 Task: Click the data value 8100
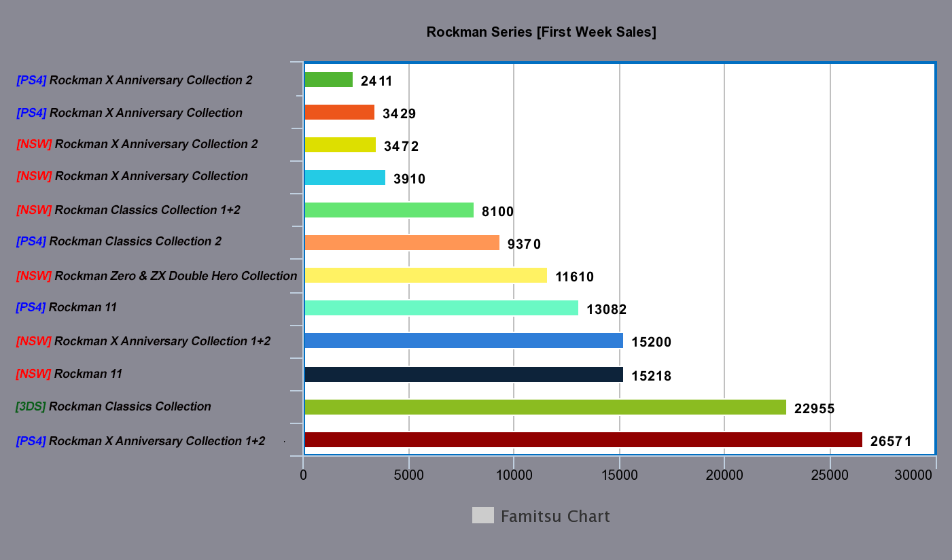(498, 212)
